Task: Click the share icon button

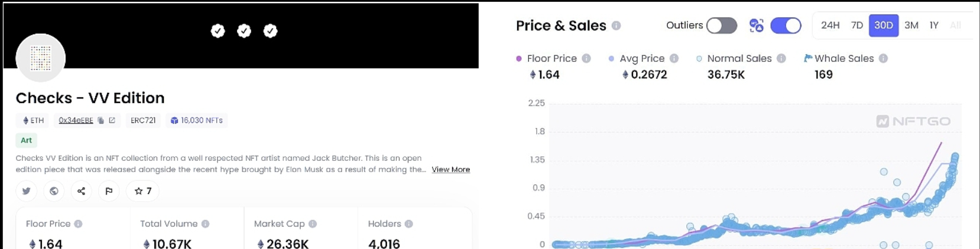Action: click(x=82, y=191)
